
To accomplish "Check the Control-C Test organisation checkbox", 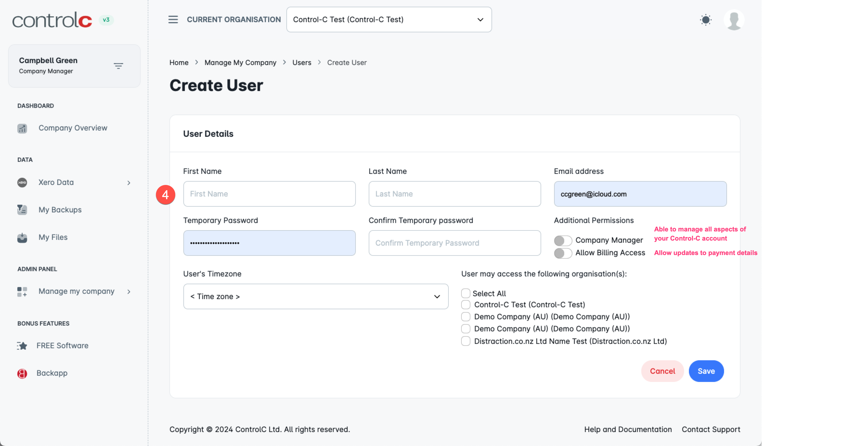I will click(x=465, y=305).
